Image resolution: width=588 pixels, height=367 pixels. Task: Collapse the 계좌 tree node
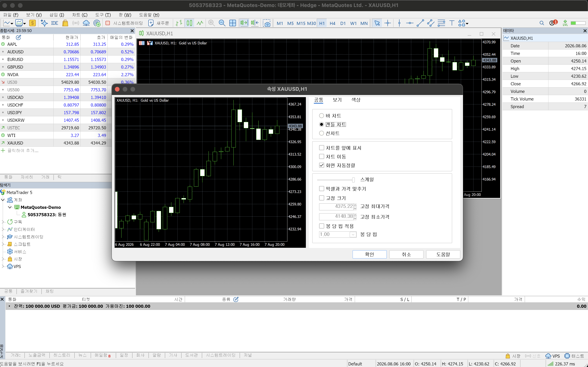[x=3, y=200]
